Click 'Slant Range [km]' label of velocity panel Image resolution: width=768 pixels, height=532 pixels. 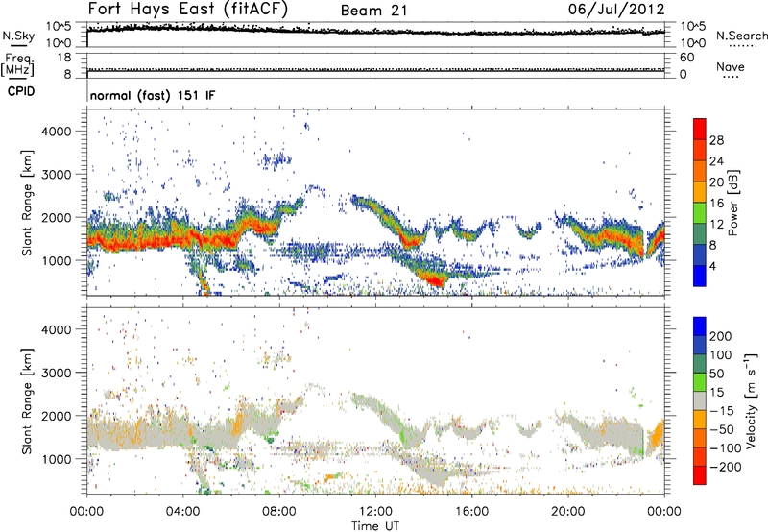tap(27, 400)
